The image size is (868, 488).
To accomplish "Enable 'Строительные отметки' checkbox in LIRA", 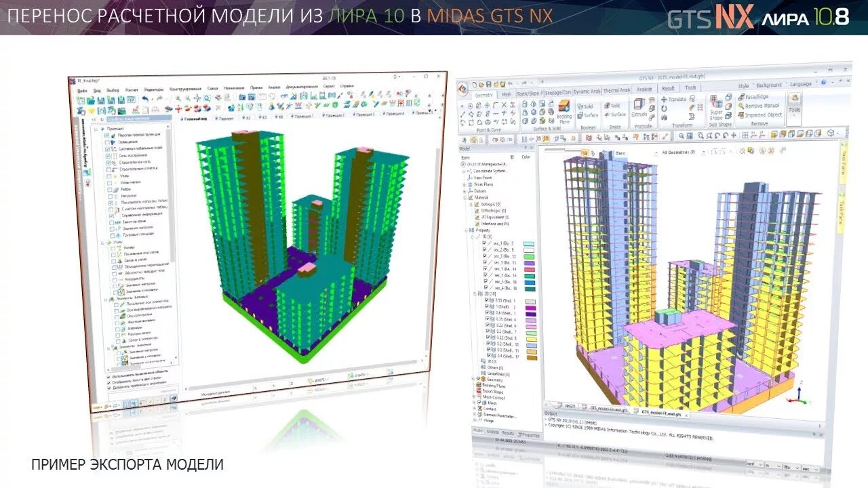I will 108,169.
